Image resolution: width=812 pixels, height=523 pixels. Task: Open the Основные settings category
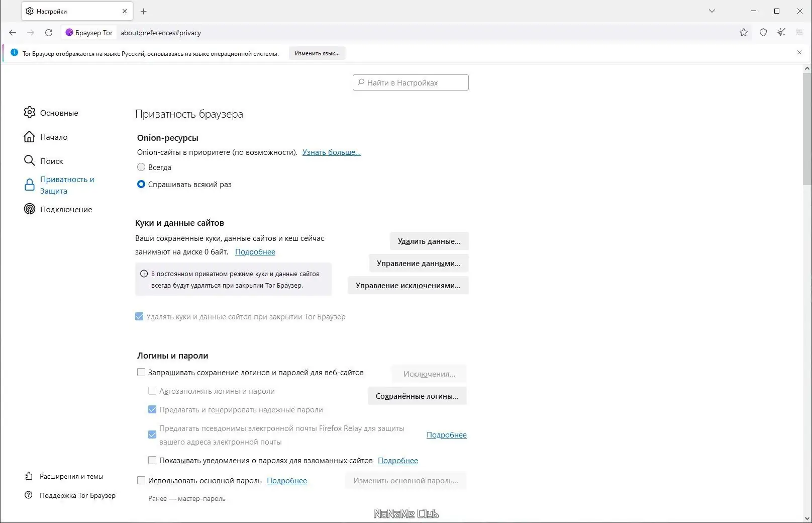(59, 113)
